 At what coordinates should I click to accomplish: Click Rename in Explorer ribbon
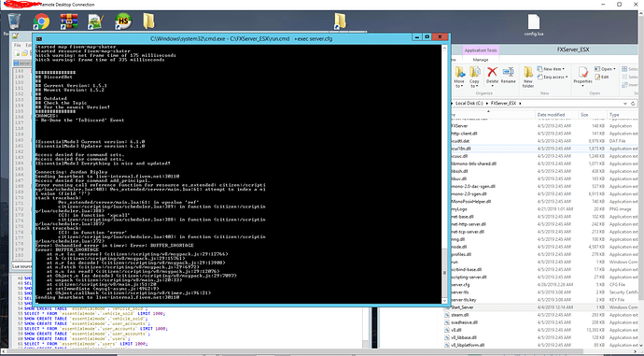pos(508,76)
